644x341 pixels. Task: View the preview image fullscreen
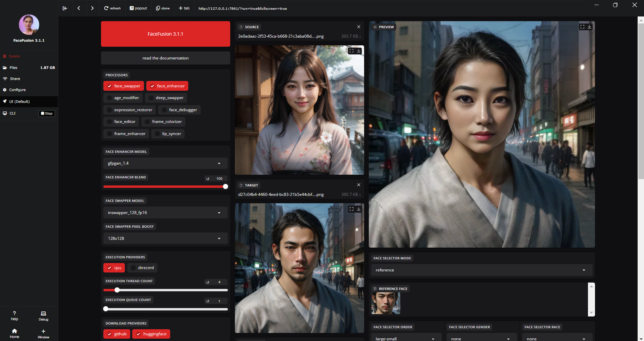pyautogui.click(x=582, y=27)
